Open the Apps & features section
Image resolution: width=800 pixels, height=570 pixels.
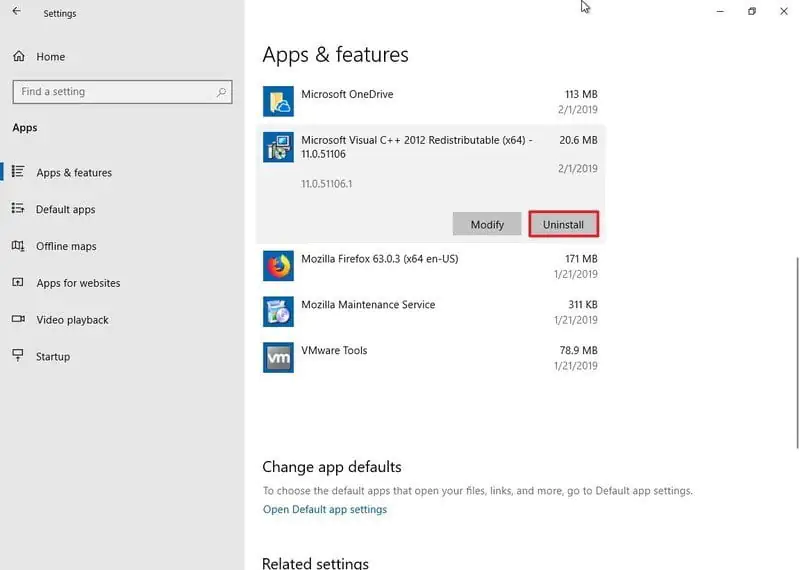(74, 173)
